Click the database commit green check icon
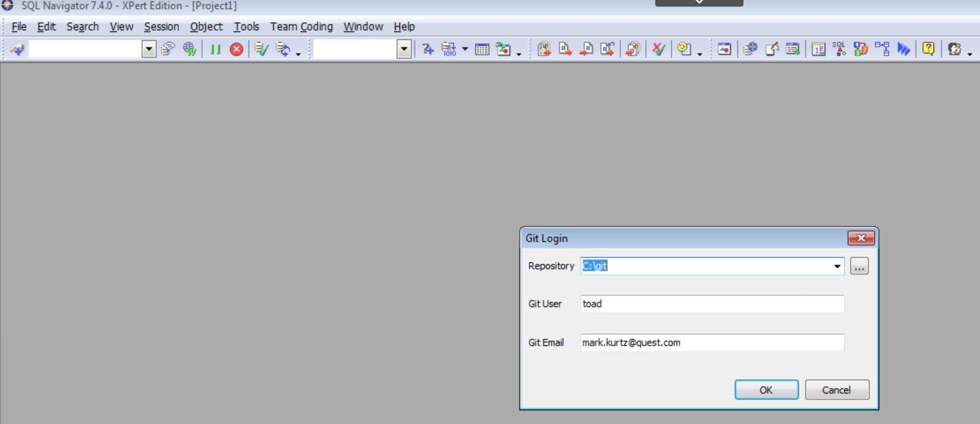 coord(262,49)
